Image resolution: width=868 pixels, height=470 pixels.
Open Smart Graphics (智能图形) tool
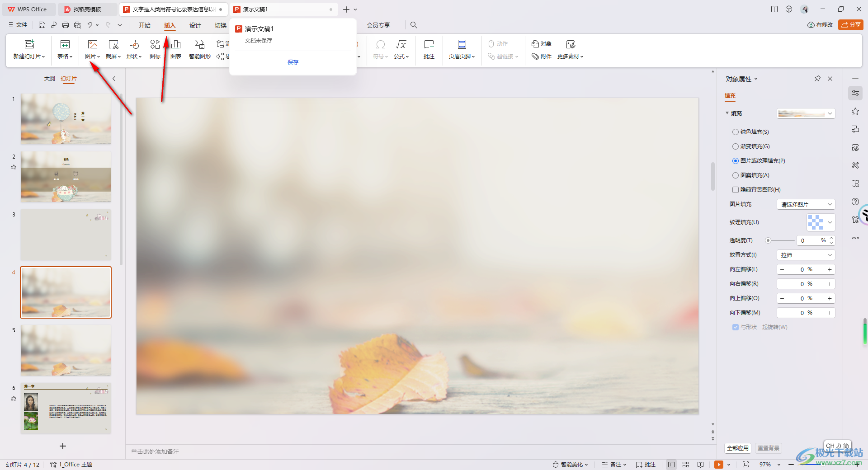(x=200, y=44)
